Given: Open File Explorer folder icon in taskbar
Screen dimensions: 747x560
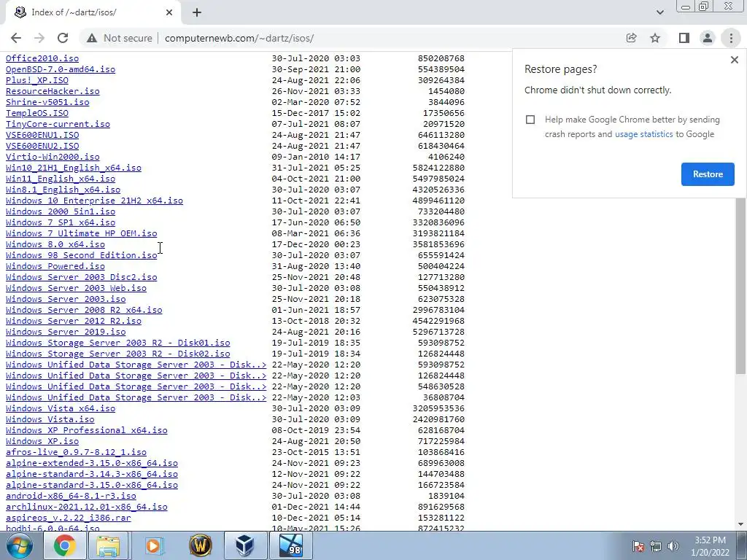Looking at the screenshot, I should [108, 545].
